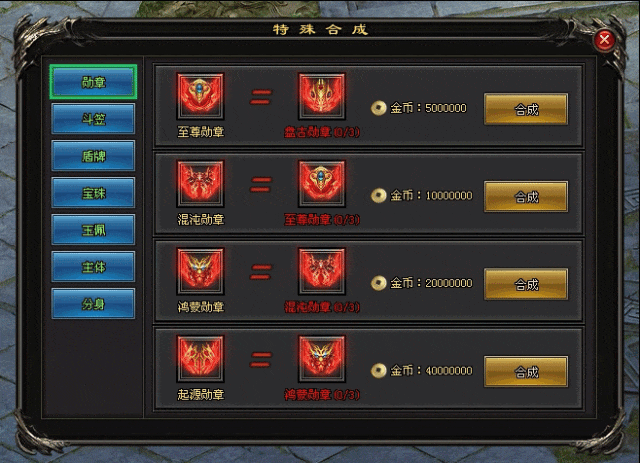Select the 宝珠 category tab
This screenshot has height=463, width=640.
click(x=93, y=193)
